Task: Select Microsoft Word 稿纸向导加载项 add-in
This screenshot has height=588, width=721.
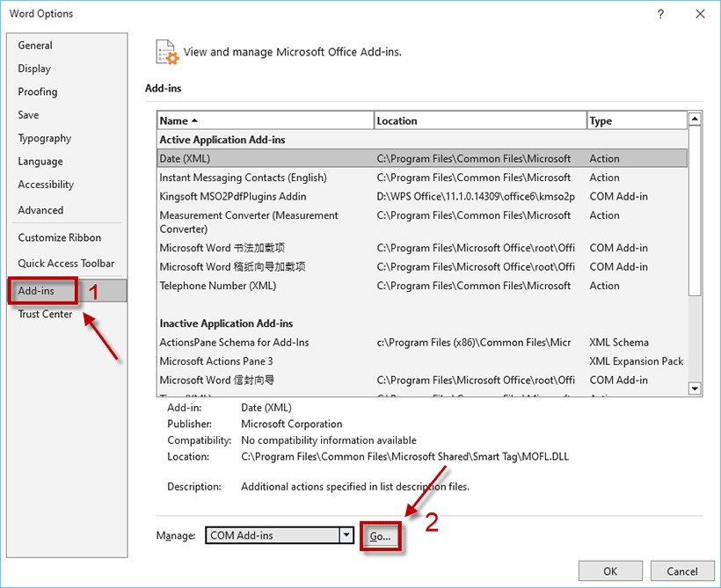Action: [x=422, y=266]
